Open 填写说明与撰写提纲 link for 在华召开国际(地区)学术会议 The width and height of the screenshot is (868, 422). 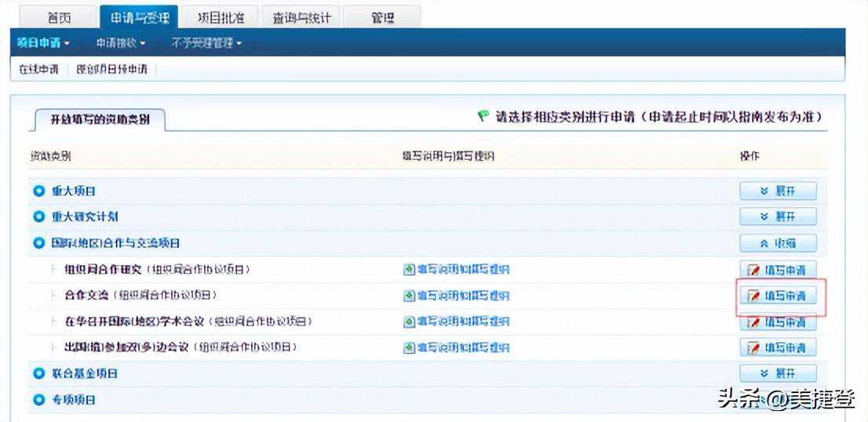pos(463,322)
